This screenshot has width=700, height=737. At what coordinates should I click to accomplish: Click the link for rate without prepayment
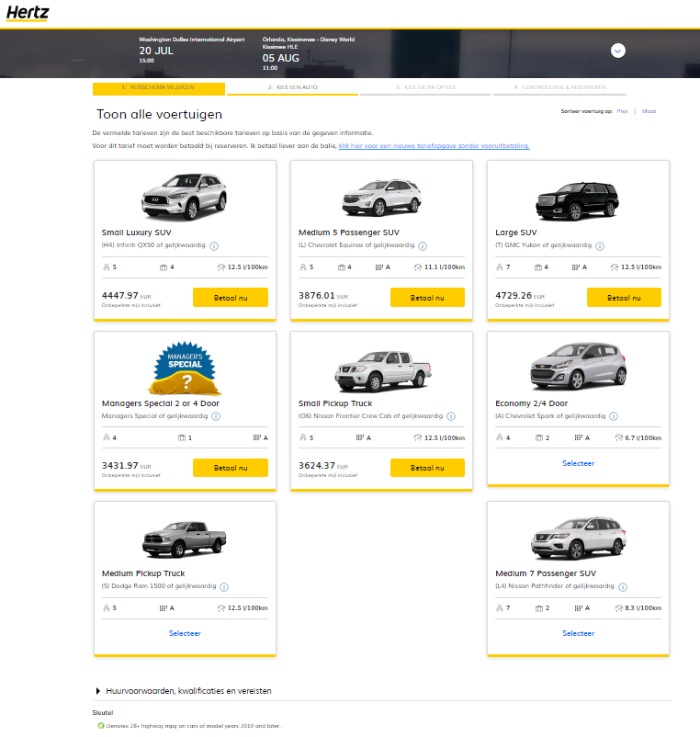(x=434, y=146)
